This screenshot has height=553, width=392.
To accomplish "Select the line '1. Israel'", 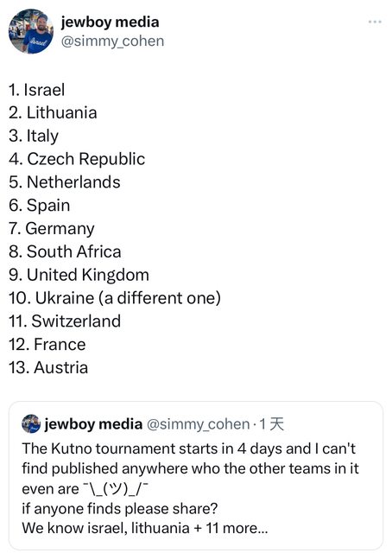I will point(36,90).
